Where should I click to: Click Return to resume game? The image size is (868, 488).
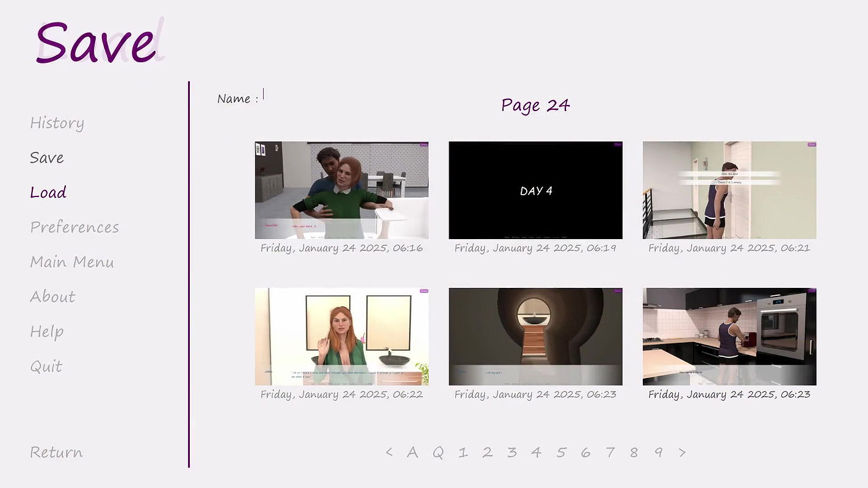56,453
